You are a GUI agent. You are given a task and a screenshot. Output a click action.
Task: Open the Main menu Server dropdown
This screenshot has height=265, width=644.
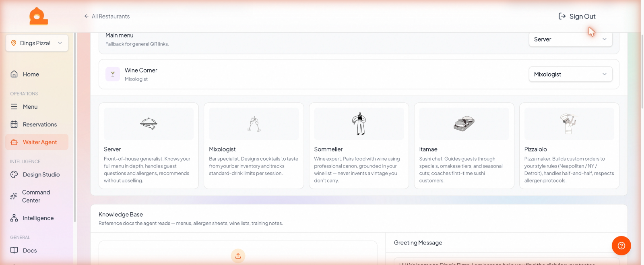click(570, 39)
